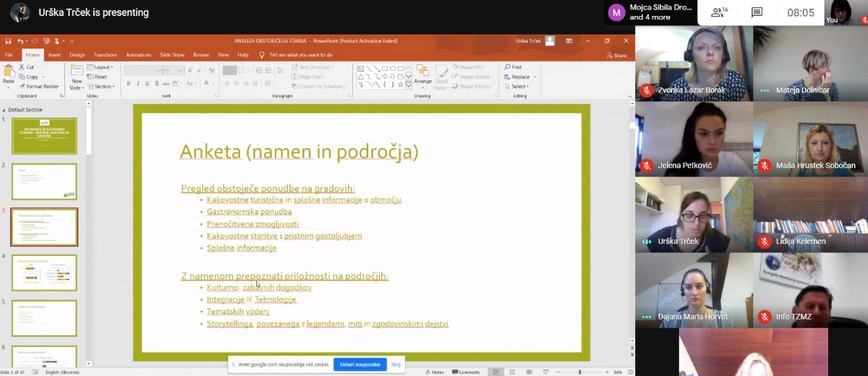Click the Format Painter brush
868x376 pixels.
pos(40,86)
